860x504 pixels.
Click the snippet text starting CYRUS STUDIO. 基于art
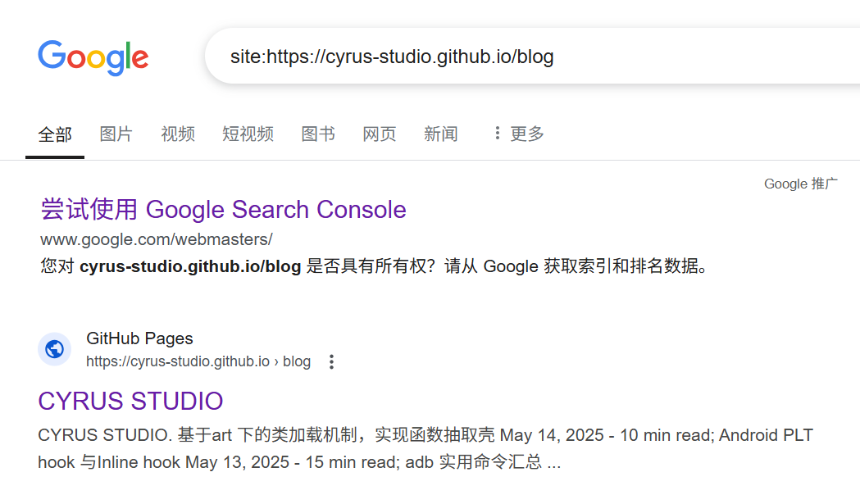[425, 448]
